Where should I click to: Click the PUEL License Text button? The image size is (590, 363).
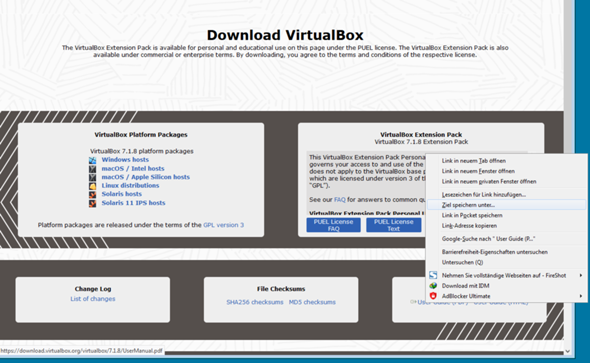[x=394, y=225]
